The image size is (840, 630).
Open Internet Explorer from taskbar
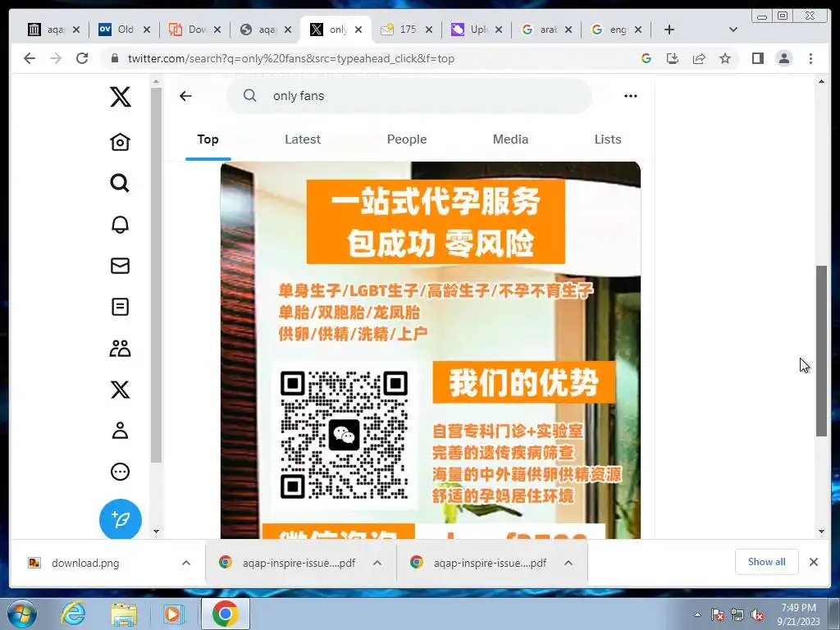[x=73, y=614]
